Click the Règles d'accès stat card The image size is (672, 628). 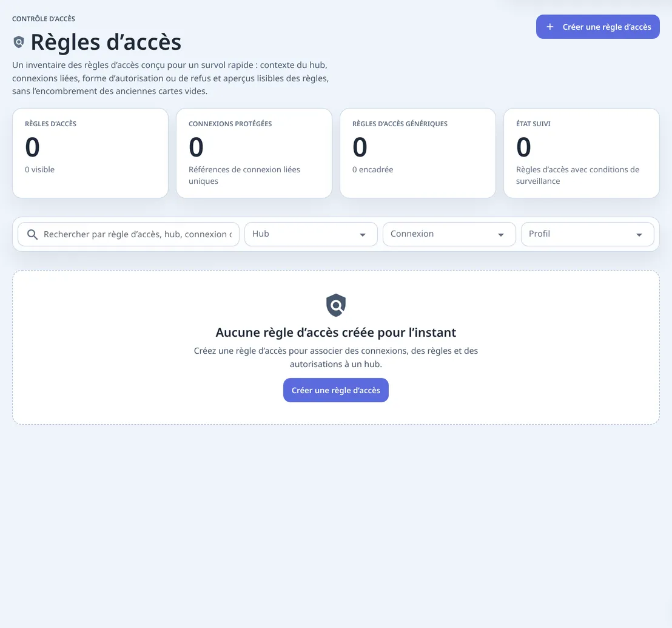tap(90, 153)
